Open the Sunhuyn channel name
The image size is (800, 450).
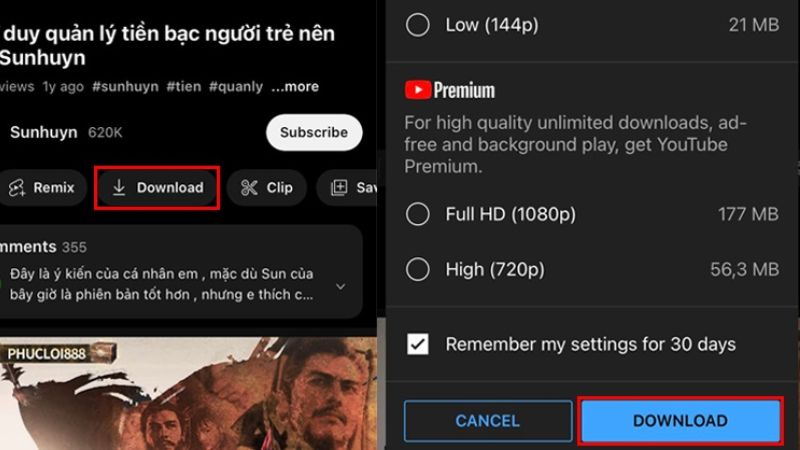pos(44,132)
